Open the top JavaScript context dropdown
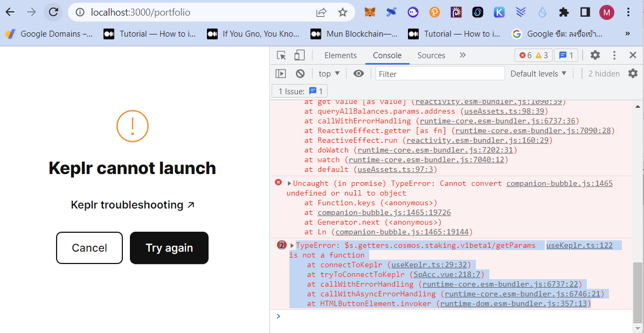Viewport: 644px width, 333px height. [x=329, y=73]
